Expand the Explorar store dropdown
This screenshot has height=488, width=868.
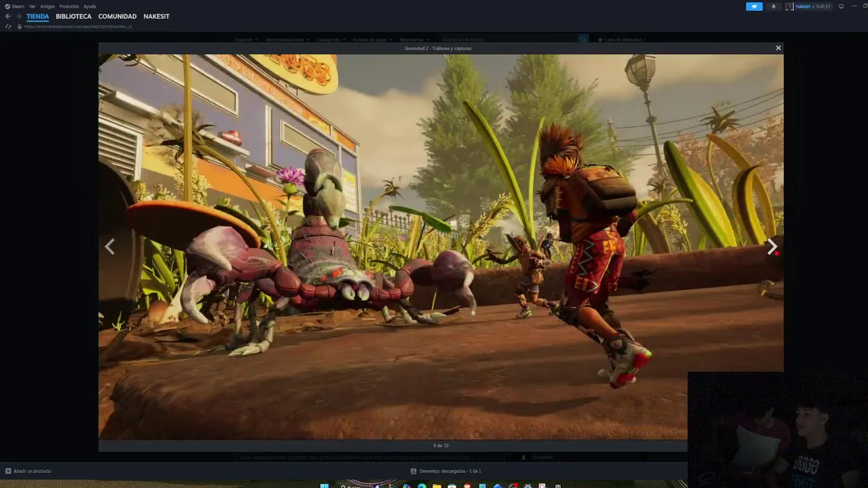coord(245,40)
